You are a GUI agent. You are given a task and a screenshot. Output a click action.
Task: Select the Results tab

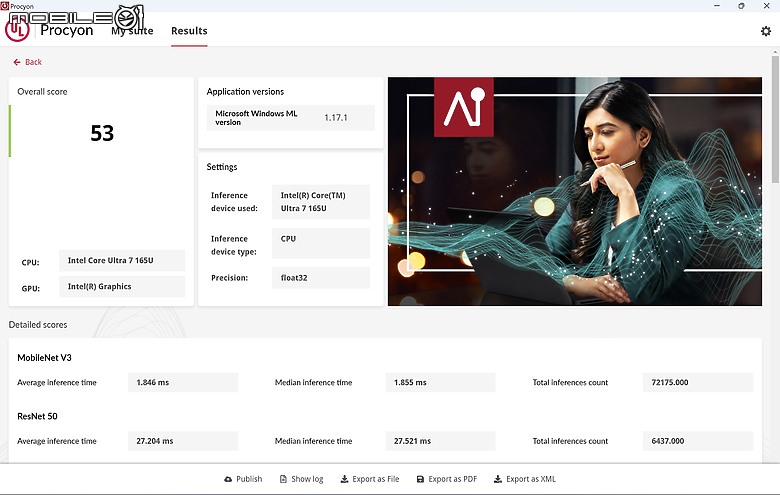[189, 31]
